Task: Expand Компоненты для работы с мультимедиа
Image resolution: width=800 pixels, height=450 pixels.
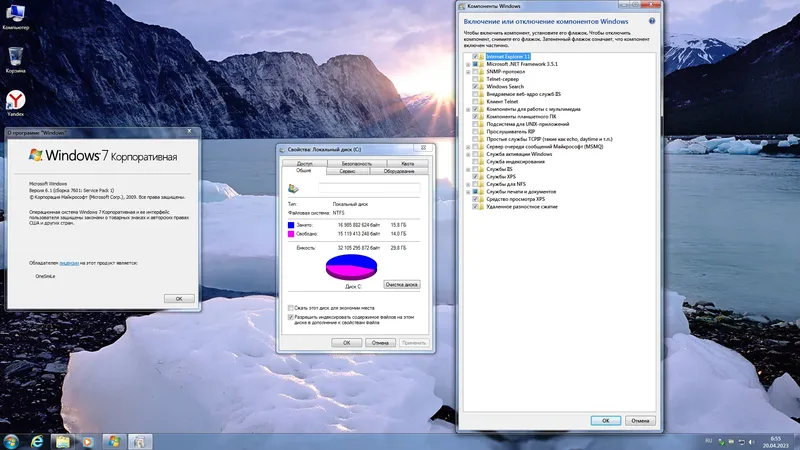Action: pyautogui.click(x=468, y=109)
